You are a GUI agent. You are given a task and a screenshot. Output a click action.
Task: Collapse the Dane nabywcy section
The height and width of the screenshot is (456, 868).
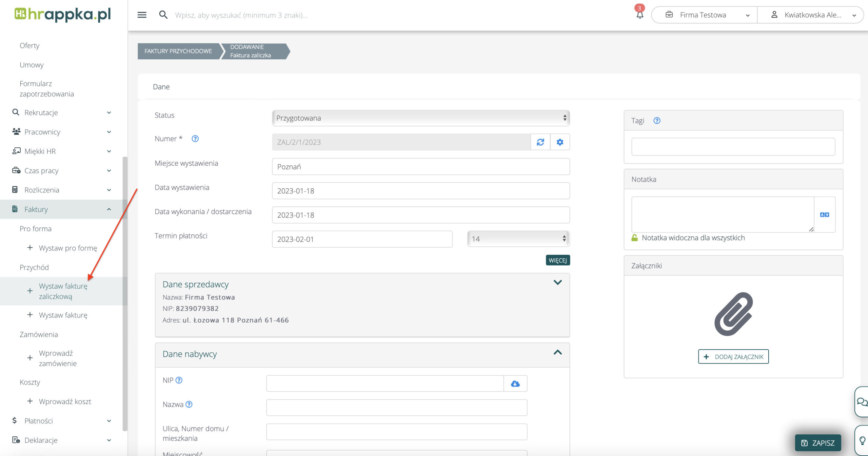(557, 353)
